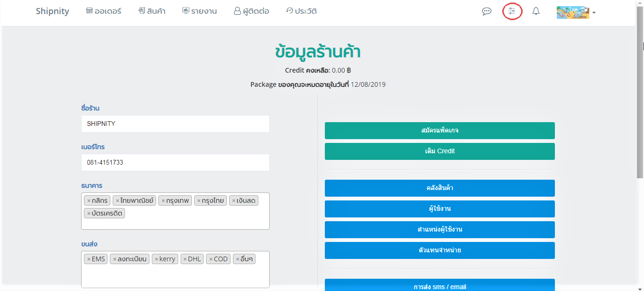The width and height of the screenshot is (644, 291).
Task: Click the เติม Credit button
Action: pos(440,151)
